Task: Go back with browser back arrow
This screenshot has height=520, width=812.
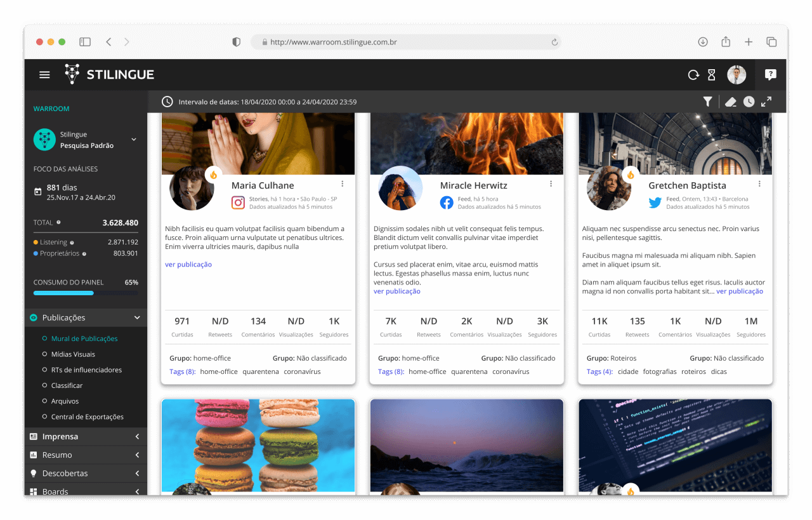Action: (108, 42)
